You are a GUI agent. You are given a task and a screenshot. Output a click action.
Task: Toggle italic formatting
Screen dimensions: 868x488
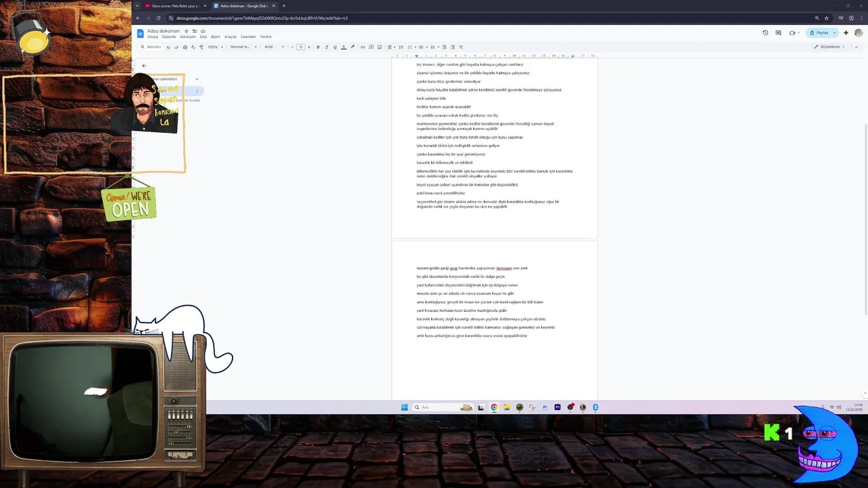tap(326, 47)
